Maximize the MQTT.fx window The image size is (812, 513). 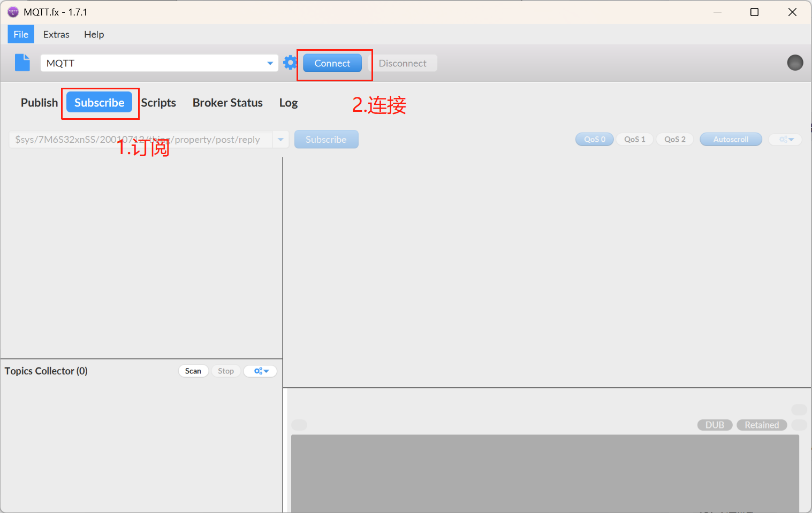754,12
